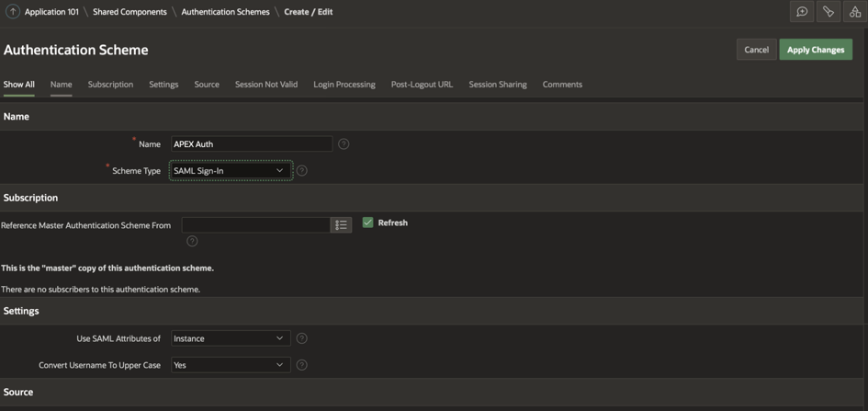
Task: Click the flashlight Find icon
Action: coord(829,12)
